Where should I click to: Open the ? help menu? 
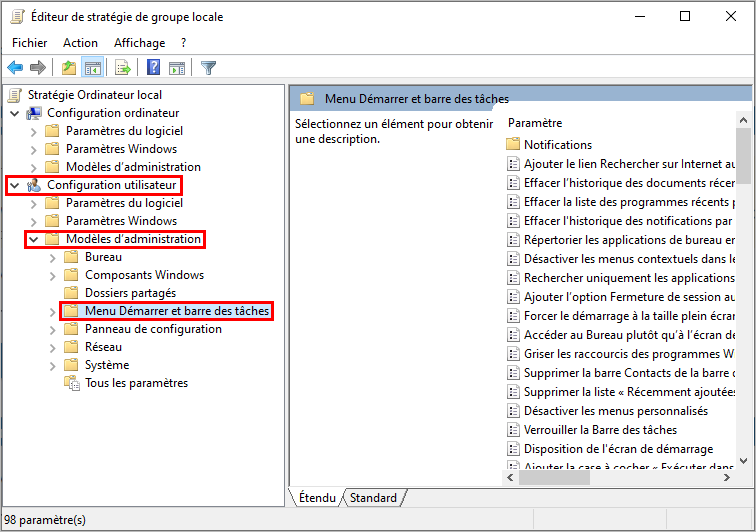point(184,43)
